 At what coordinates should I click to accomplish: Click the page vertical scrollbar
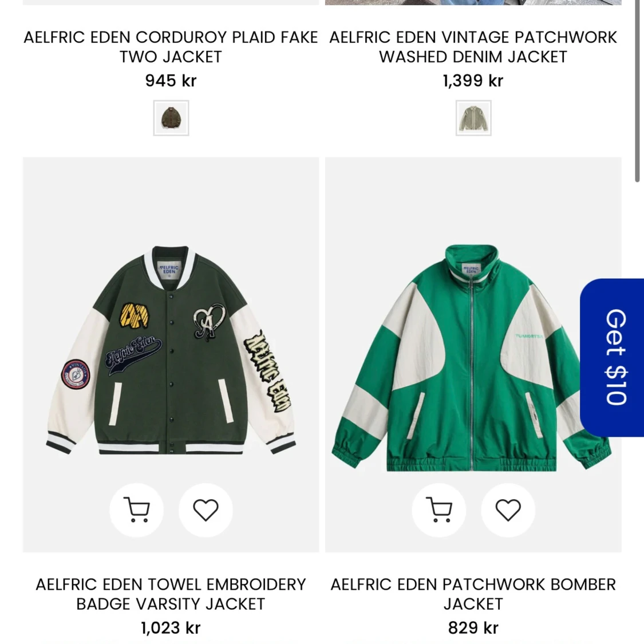coord(637,90)
